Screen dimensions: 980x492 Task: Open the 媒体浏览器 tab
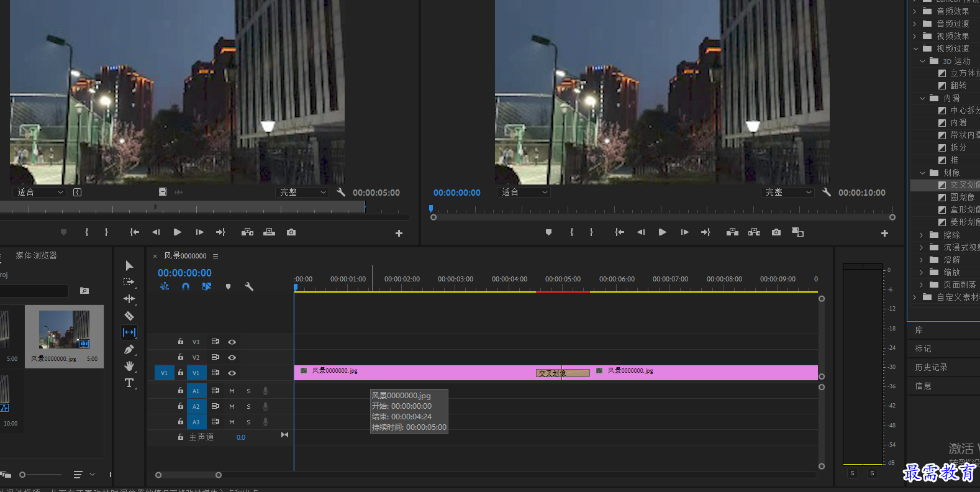36,255
